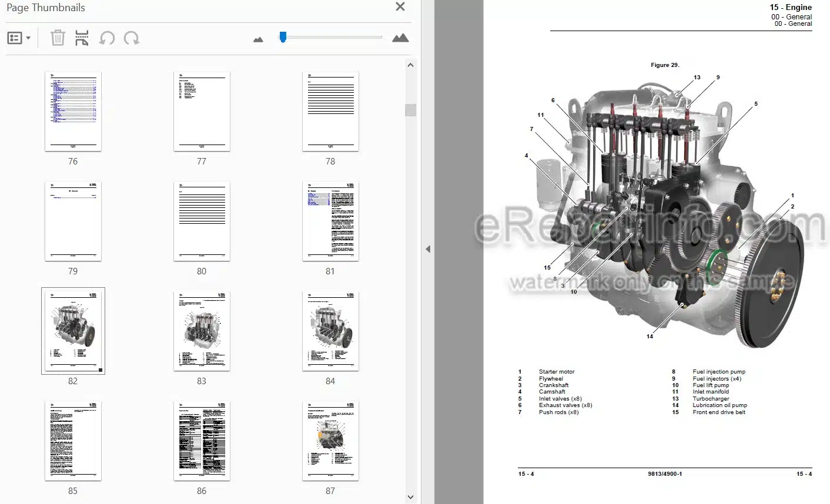Image resolution: width=830 pixels, height=504 pixels.
Task: Rotate page clockwise
Action: point(132,38)
